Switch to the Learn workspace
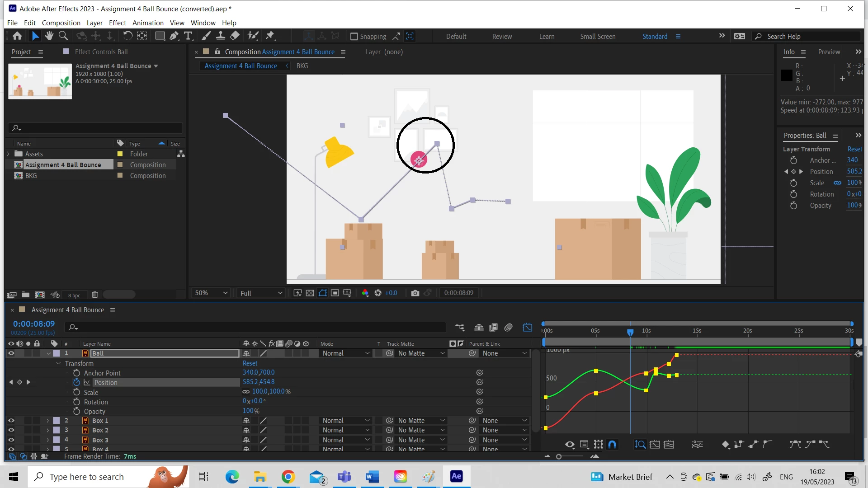 click(x=547, y=37)
